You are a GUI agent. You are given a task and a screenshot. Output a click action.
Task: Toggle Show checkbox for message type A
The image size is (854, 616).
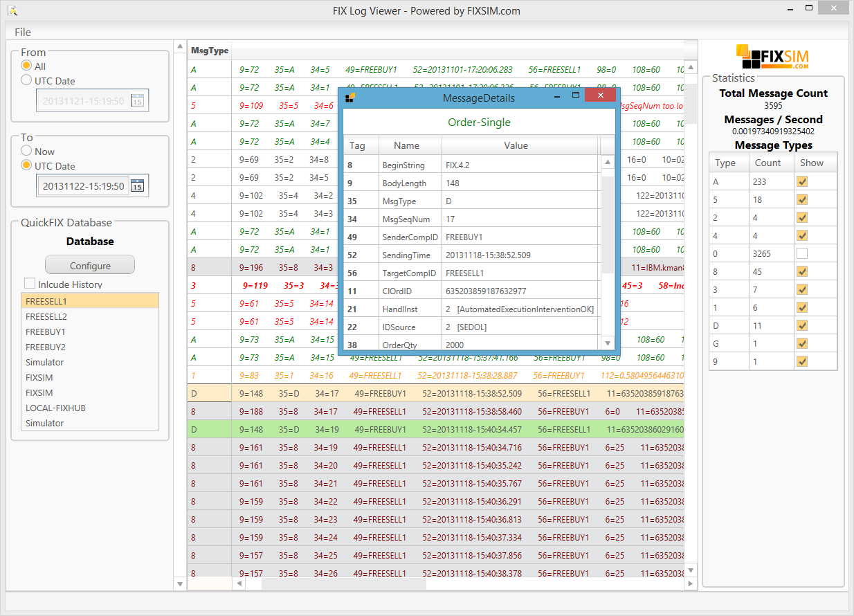(802, 181)
